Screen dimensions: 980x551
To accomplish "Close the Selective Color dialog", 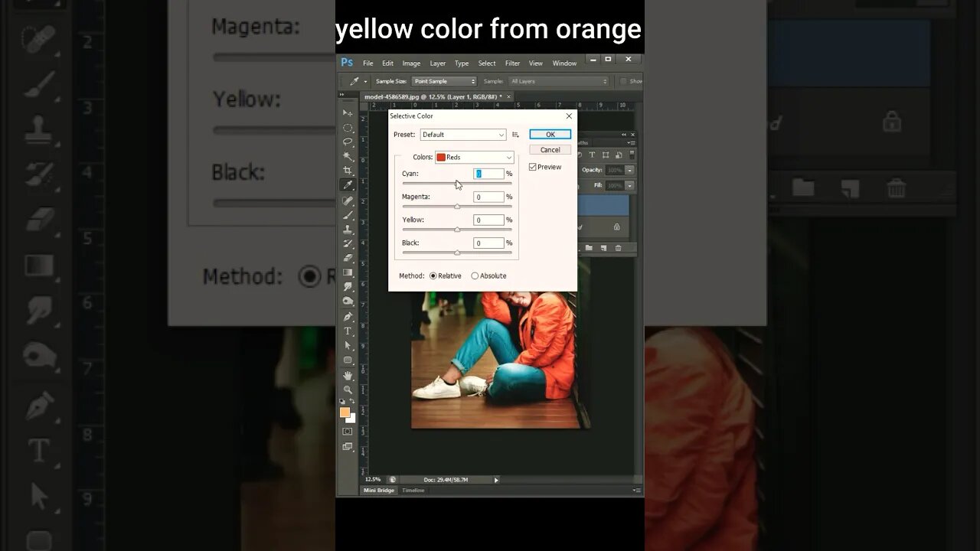I will click(569, 116).
